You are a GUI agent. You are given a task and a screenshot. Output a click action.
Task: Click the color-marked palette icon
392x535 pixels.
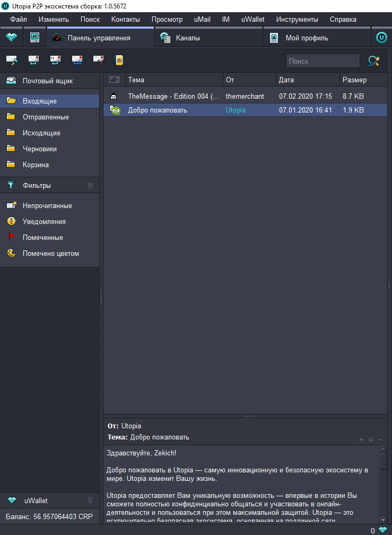click(11, 253)
